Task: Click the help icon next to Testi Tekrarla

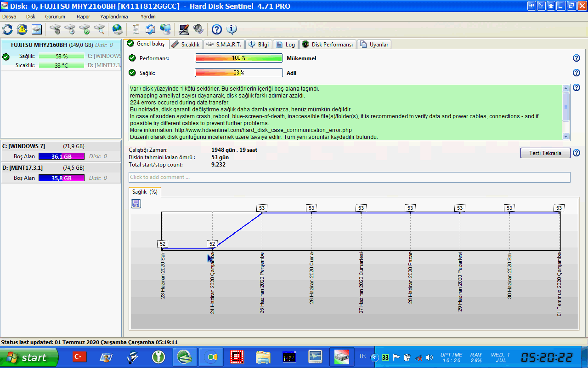Action: pos(577,153)
